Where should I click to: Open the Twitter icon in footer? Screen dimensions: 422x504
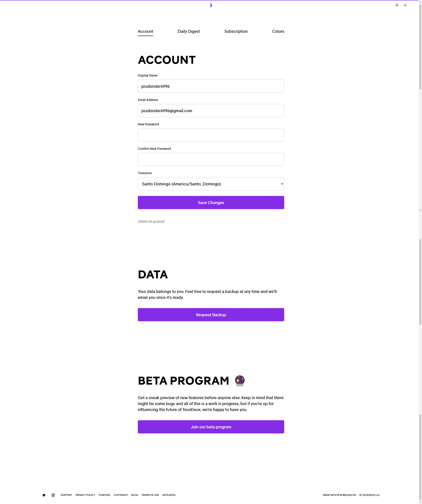[44, 495]
